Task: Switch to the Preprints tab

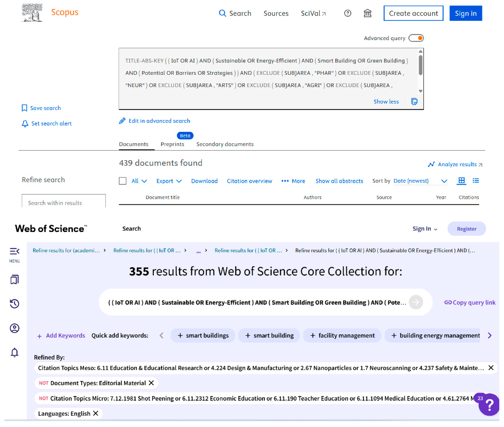Action: (x=172, y=144)
